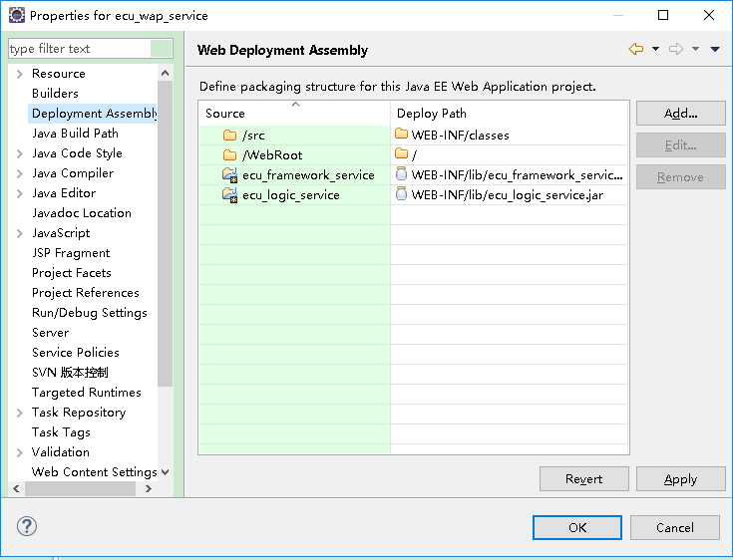The width and height of the screenshot is (733, 560).
Task: Open the help question mark icon
Action: (27, 526)
